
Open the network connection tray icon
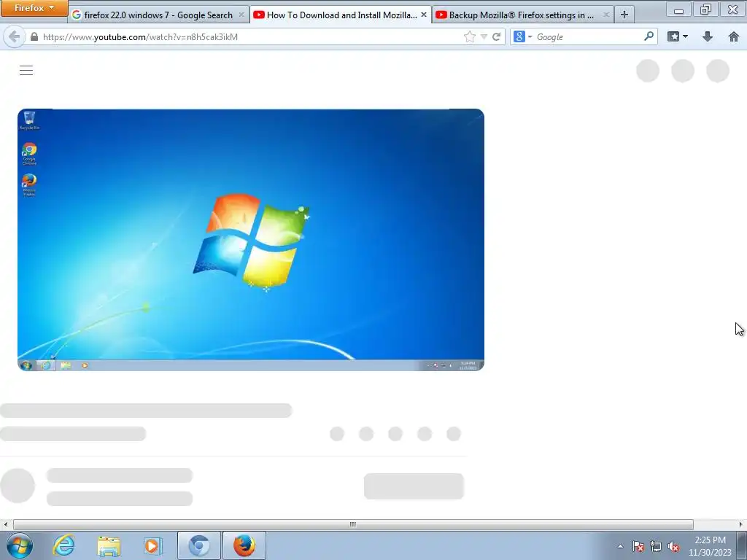pyautogui.click(x=656, y=546)
